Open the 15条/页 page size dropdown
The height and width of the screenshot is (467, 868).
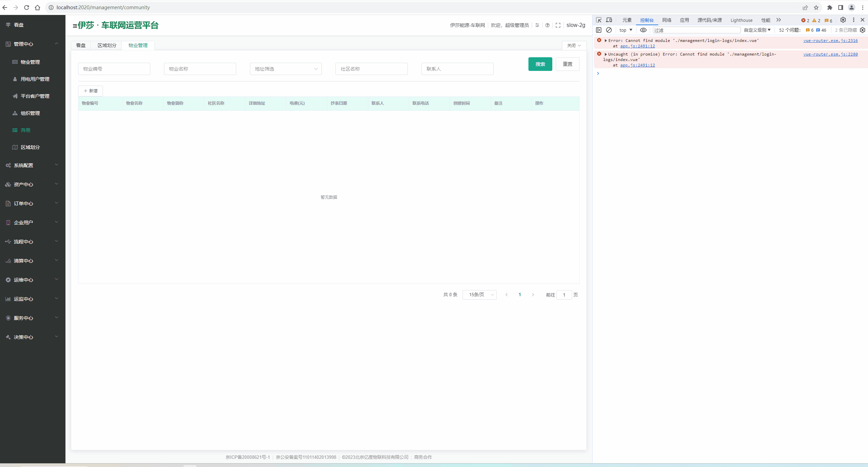click(x=479, y=295)
